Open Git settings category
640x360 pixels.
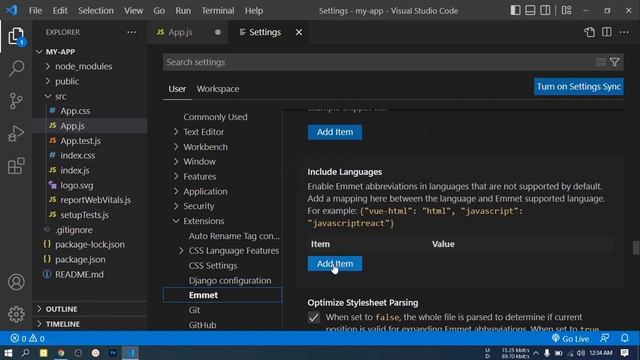click(x=194, y=310)
